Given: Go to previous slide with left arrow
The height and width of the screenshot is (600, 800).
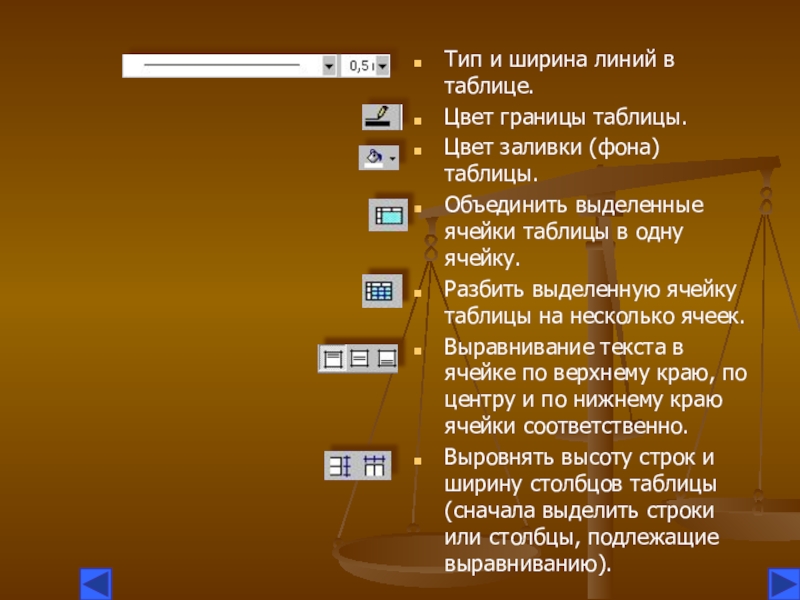Looking at the screenshot, I should (96, 584).
